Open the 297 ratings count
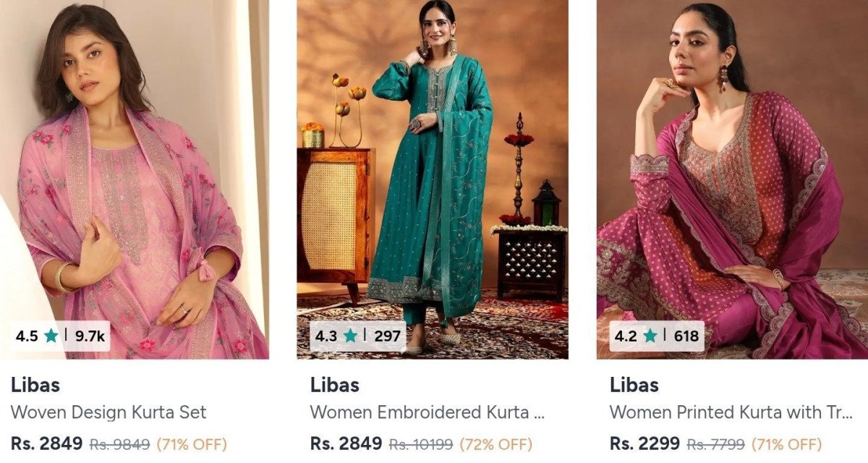868x463 pixels. click(388, 336)
